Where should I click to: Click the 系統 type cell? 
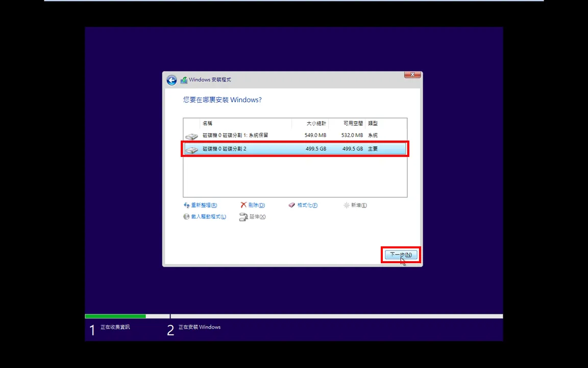pyautogui.click(x=373, y=135)
